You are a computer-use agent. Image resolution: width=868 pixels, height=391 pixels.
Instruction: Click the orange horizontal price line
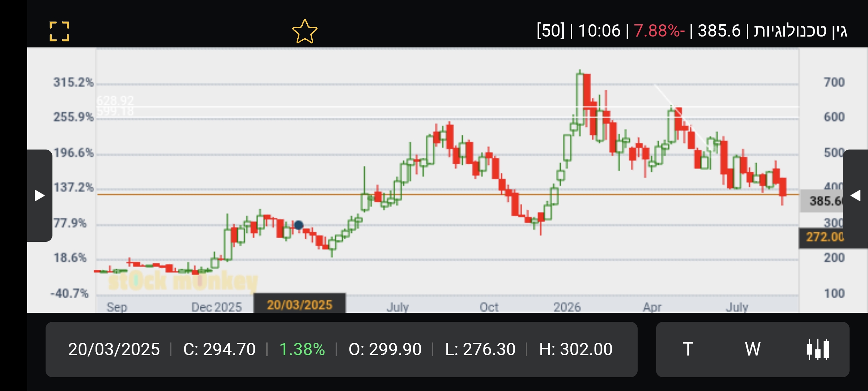pos(448,194)
